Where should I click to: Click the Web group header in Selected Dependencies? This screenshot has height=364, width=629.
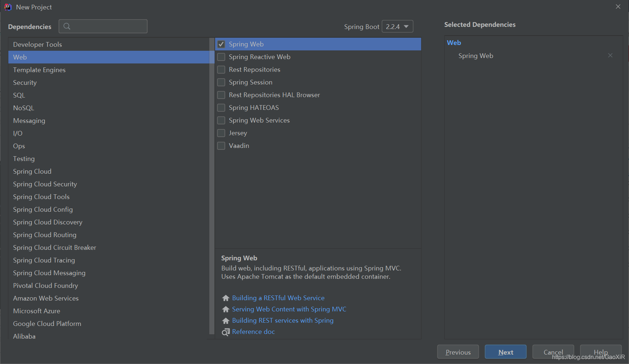coord(454,43)
